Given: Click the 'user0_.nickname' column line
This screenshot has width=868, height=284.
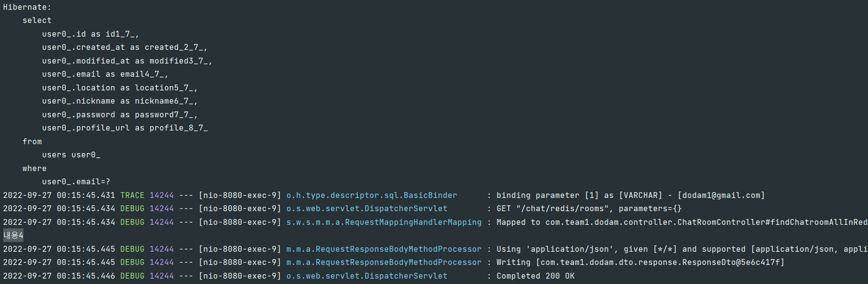Looking at the screenshot, I should [x=120, y=101].
